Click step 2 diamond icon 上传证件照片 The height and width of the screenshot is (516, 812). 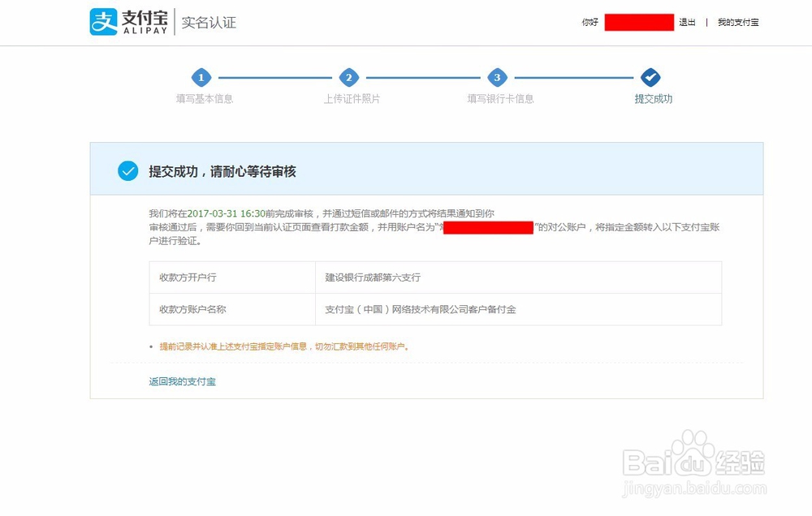(x=349, y=78)
